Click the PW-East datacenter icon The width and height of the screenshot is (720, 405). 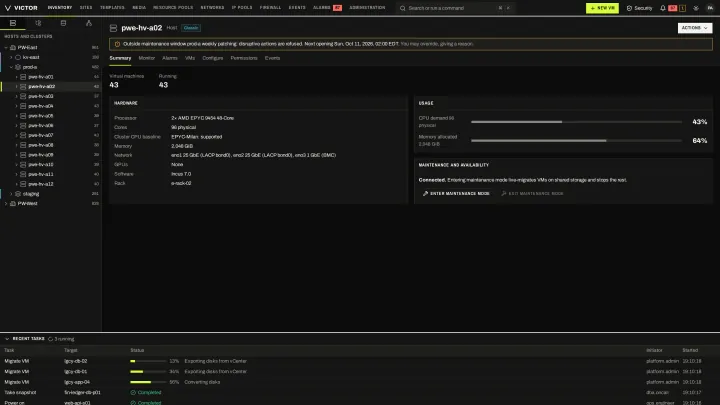[13, 47]
